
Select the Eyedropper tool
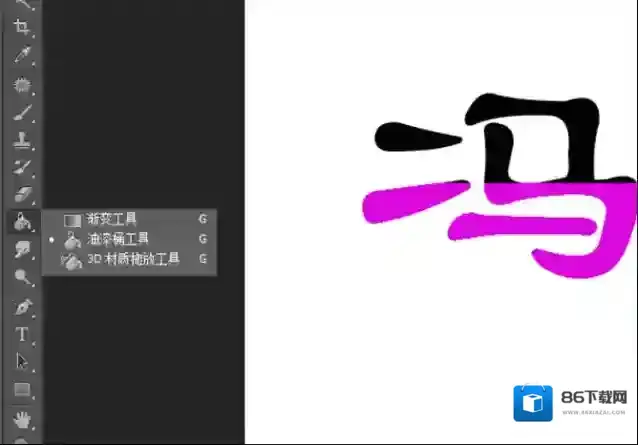coord(22,55)
